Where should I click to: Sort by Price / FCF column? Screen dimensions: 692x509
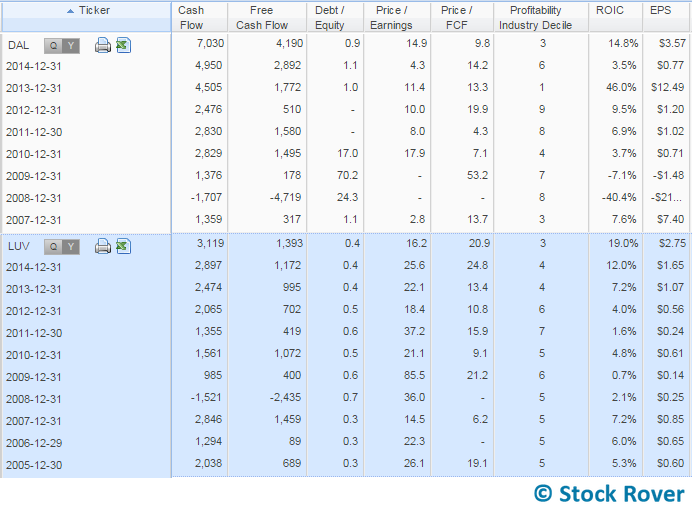pos(462,17)
